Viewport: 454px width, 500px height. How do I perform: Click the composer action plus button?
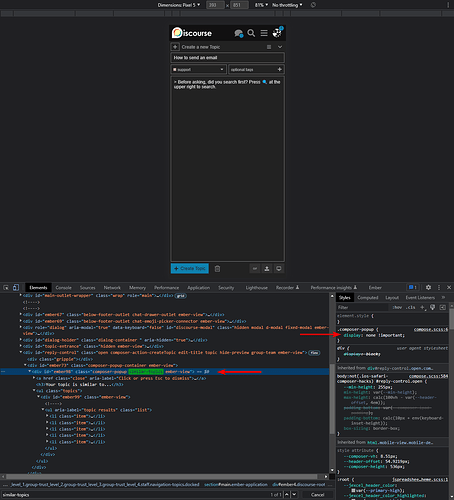tap(175, 47)
